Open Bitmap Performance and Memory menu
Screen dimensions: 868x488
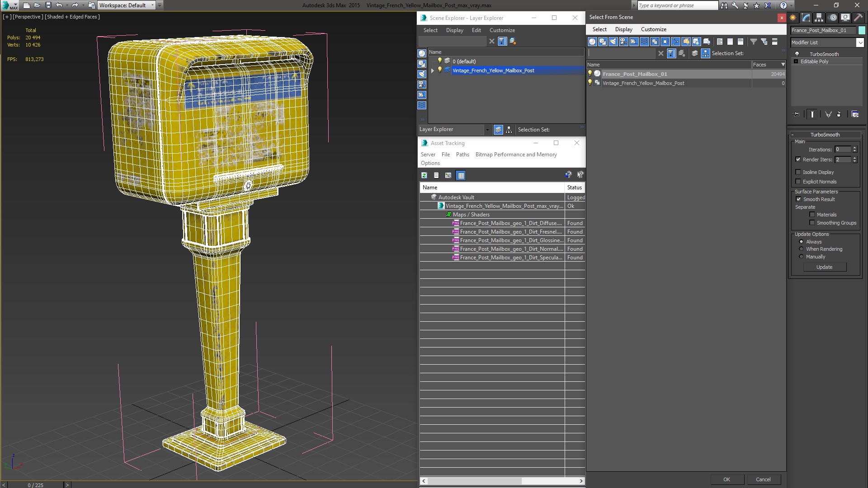[516, 155]
